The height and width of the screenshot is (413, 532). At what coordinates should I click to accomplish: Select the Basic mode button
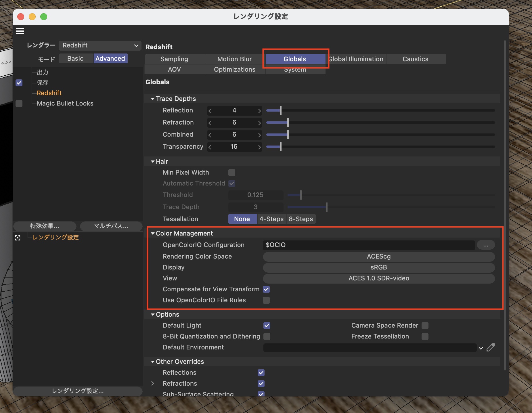tap(75, 58)
